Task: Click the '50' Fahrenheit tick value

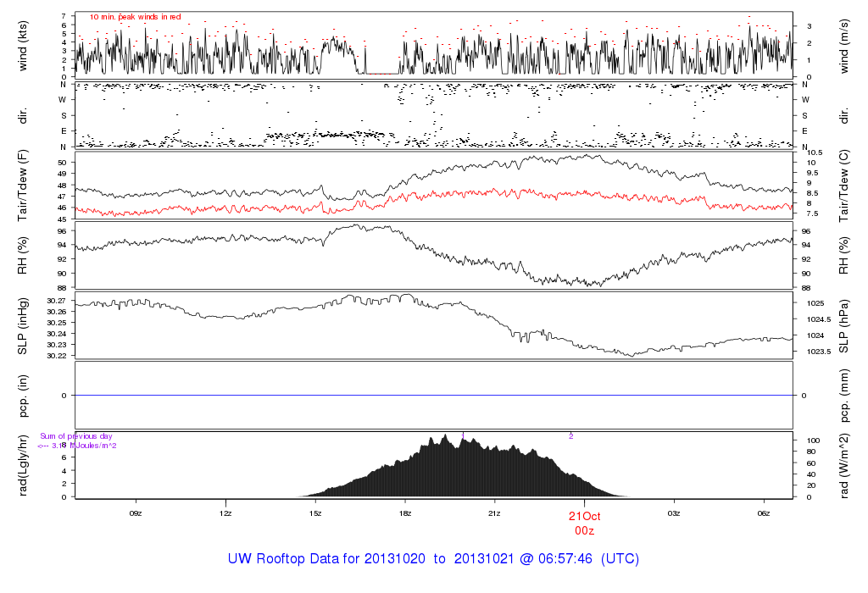Action: [62, 163]
